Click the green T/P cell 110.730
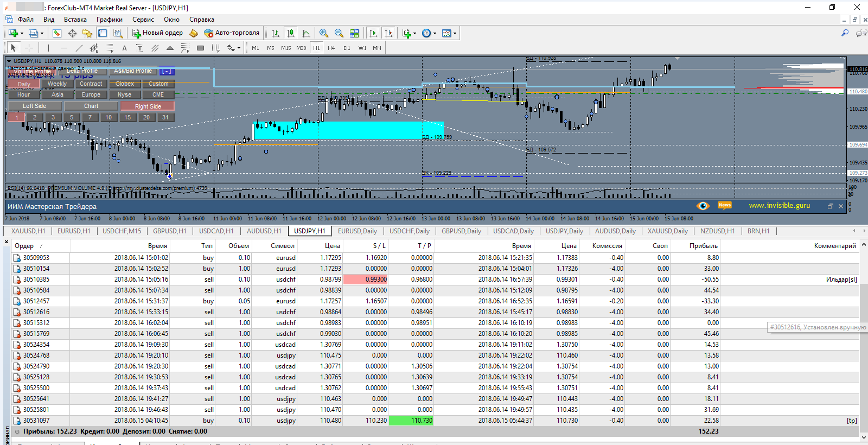Screen dimensions: 868x445 (x=411, y=421)
